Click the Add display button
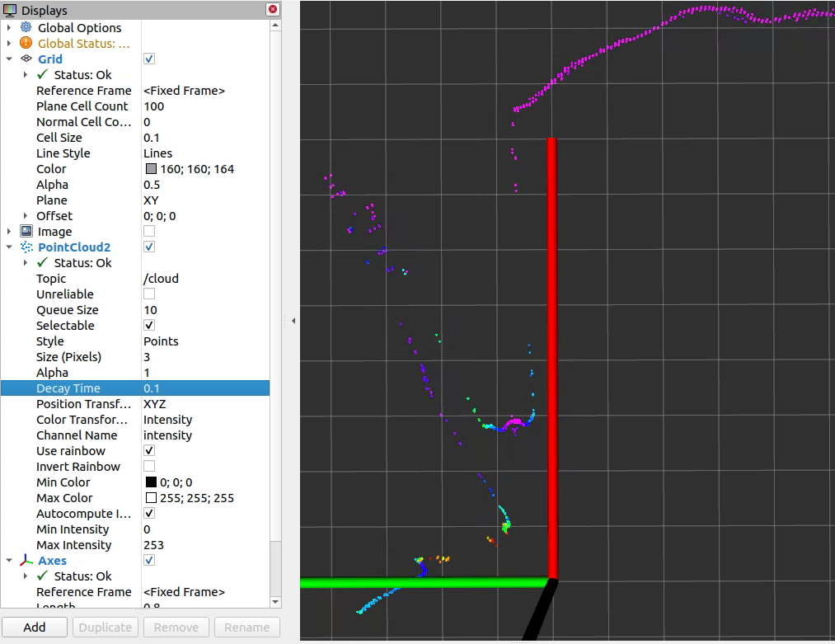The image size is (835, 644). (x=35, y=627)
